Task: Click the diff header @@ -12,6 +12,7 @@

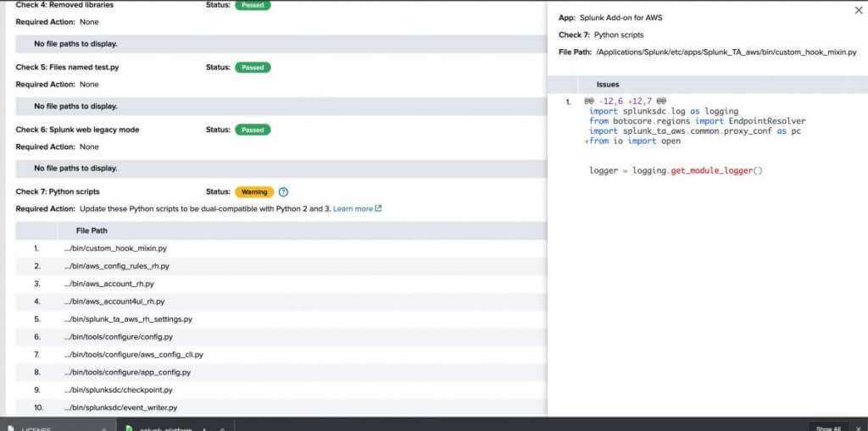Action: 625,102
